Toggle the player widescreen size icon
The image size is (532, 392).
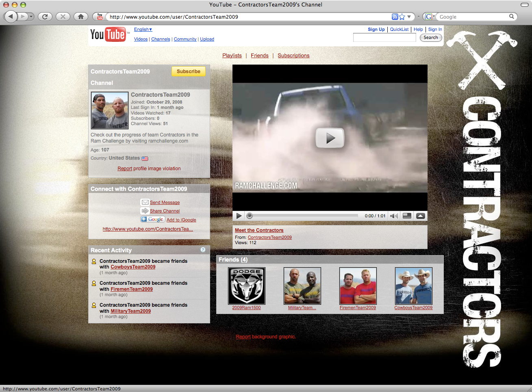[407, 216]
